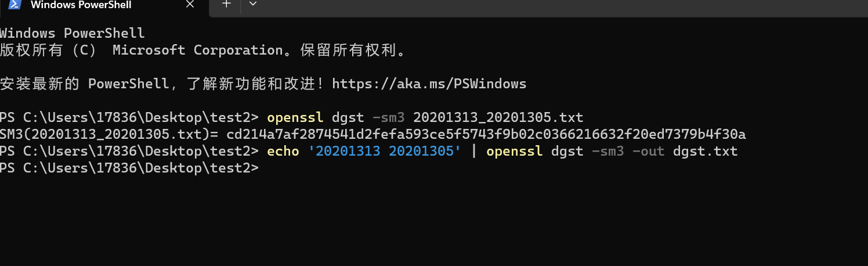This screenshot has width=868, height=266.
Task: Click the Windows PowerShell banner text line
Action: [72, 34]
